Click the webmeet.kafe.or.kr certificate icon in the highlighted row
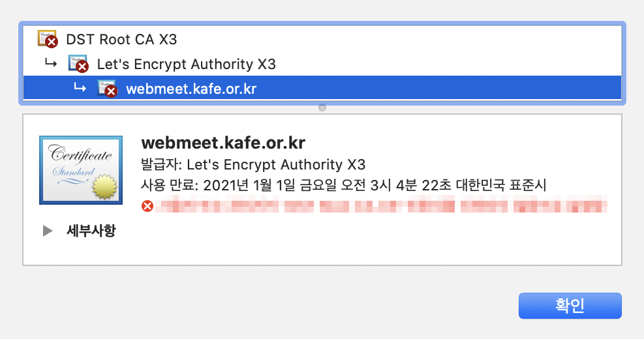 coord(107,88)
